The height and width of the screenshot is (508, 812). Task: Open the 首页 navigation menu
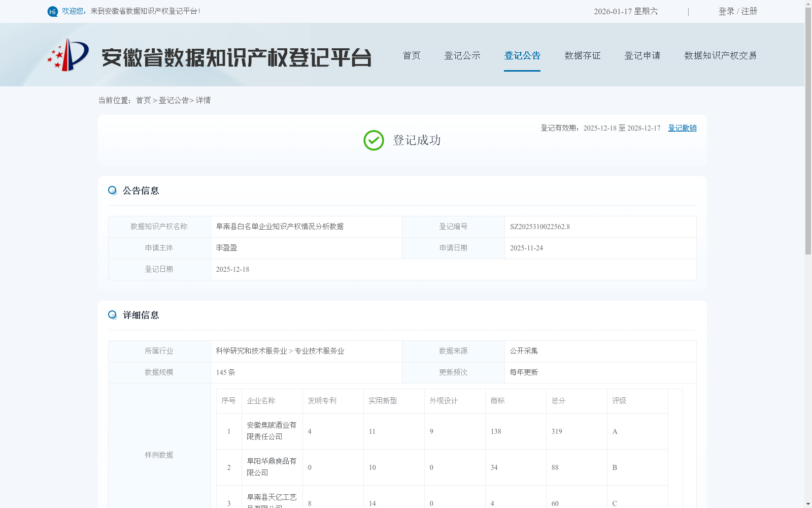tap(412, 55)
